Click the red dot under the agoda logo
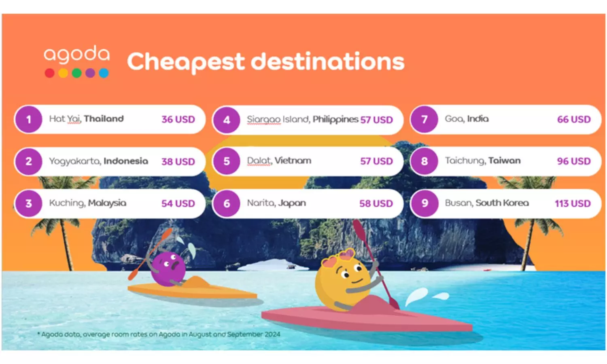The width and height of the screenshot is (607, 364). [50, 73]
